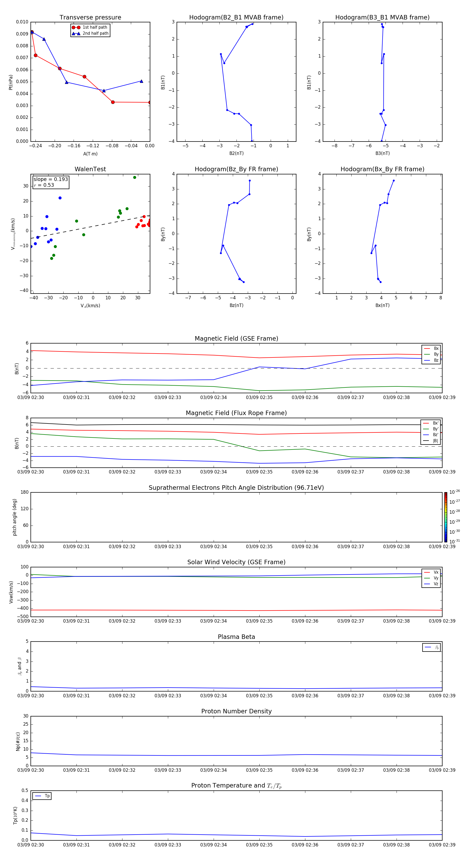
Task: Select the Vy entry in velocity legend
Action: (x=431, y=578)
